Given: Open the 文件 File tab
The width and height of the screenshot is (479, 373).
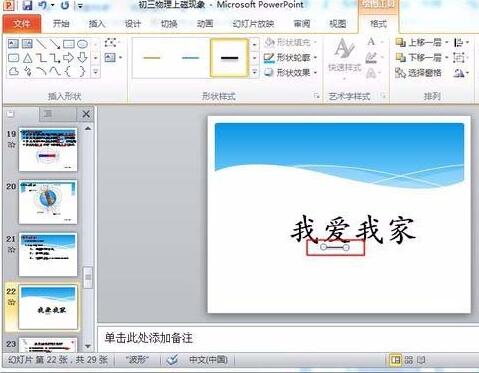Looking at the screenshot, I should 22,24.
